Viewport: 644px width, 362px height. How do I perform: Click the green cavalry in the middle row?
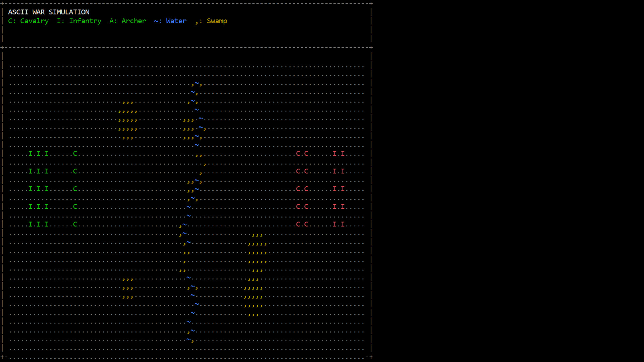[x=75, y=189]
